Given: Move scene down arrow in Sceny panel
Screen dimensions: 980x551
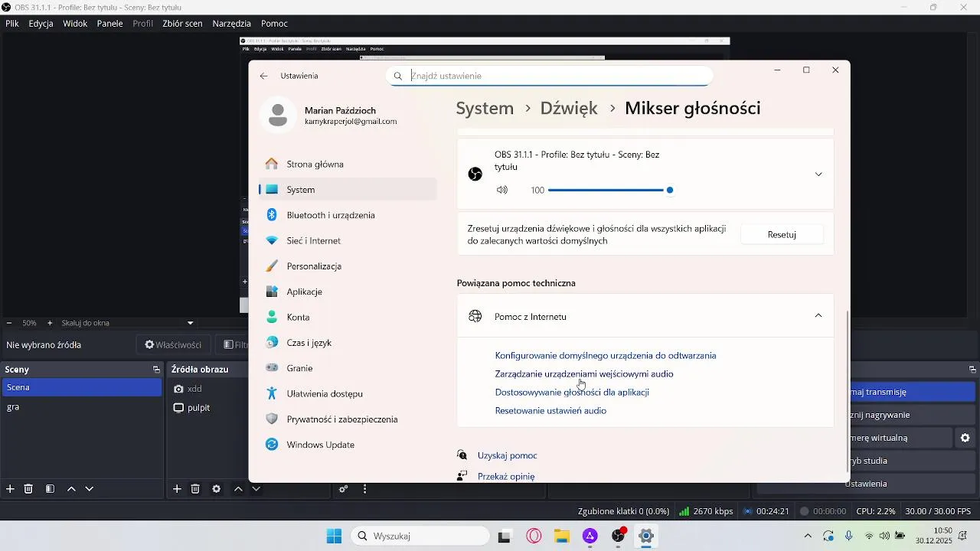Looking at the screenshot, I should (90, 489).
